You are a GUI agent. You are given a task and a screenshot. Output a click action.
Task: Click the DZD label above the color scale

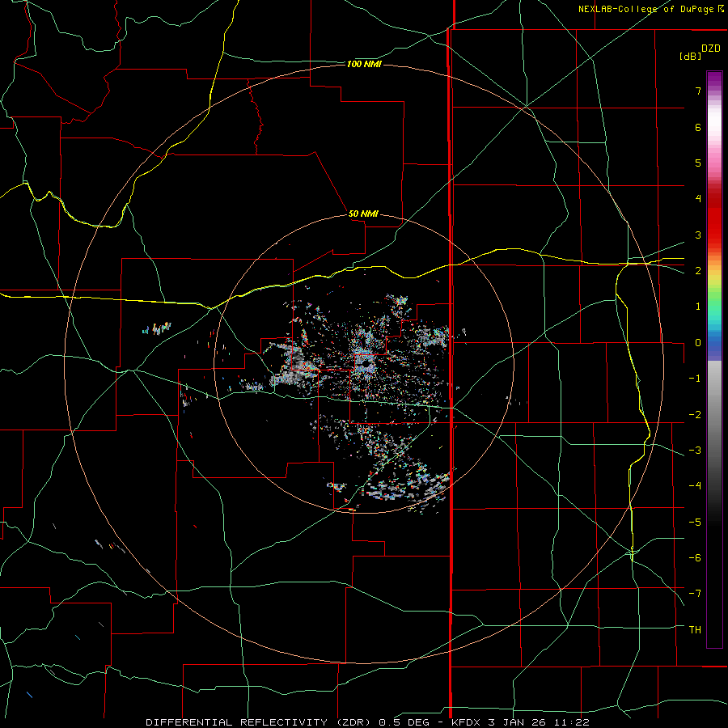pyautogui.click(x=711, y=49)
